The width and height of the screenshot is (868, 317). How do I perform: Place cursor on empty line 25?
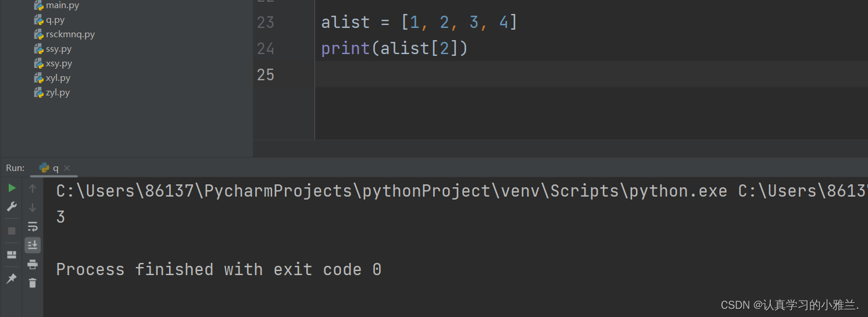click(591, 74)
